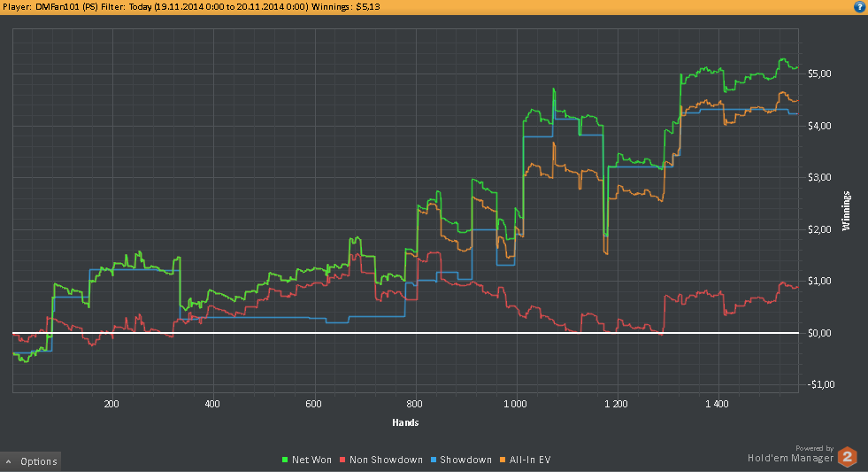Click the $1,00 axis label

[819, 281]
